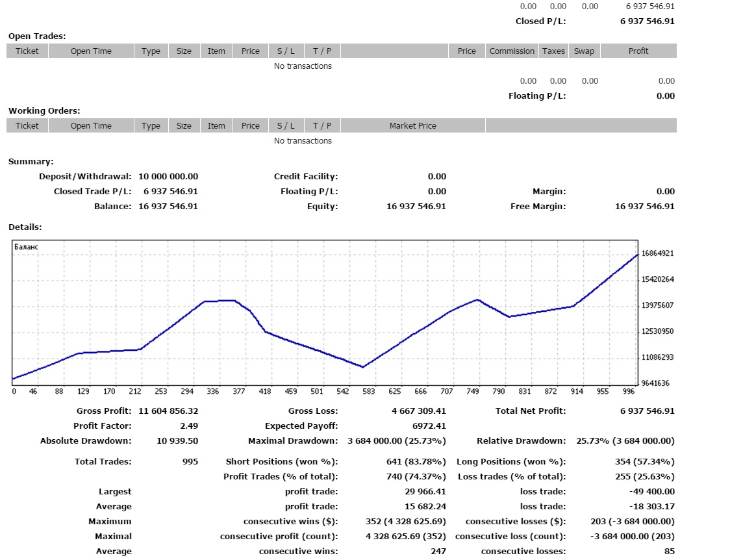
Task: Click the 16864921 value on chart axis
Action: [658, 253]
